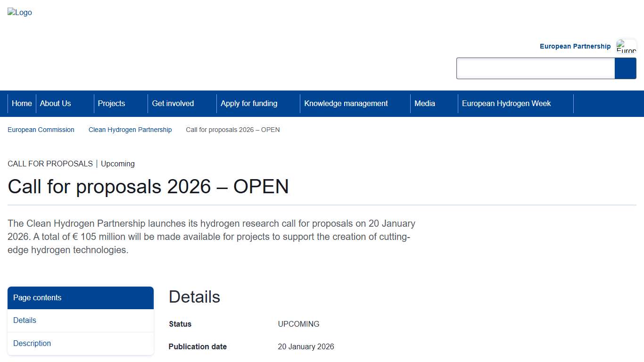Open the European Hydrogen Week menu
Viewport: 644px width, 362px height.
[x=506, y=103]
